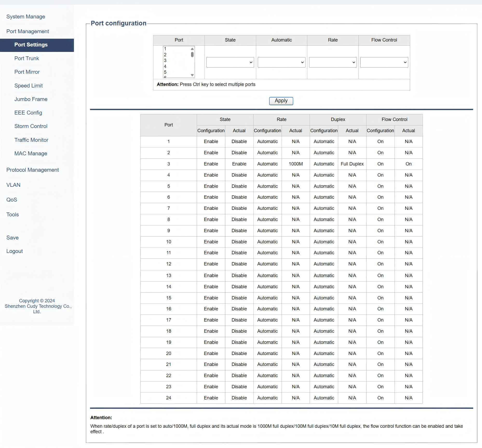Open the Tools section
The height and width of the screenshot is (448, 482).
pyautogui.click(x=13, y=215)
